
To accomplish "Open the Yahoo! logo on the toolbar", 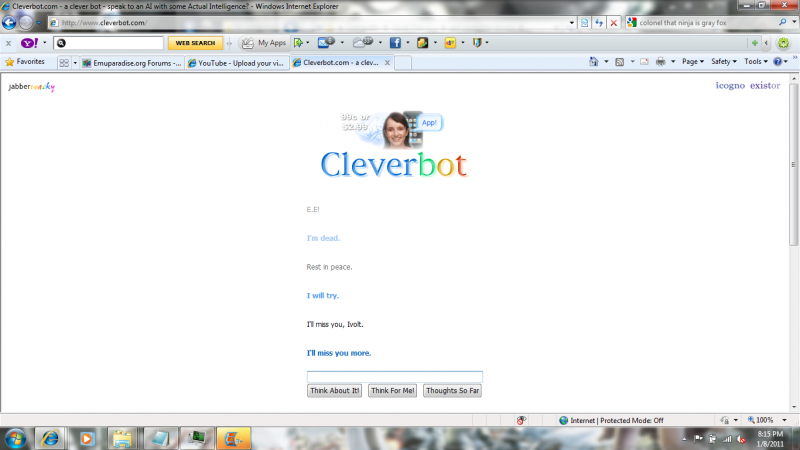I will point(29,43).
